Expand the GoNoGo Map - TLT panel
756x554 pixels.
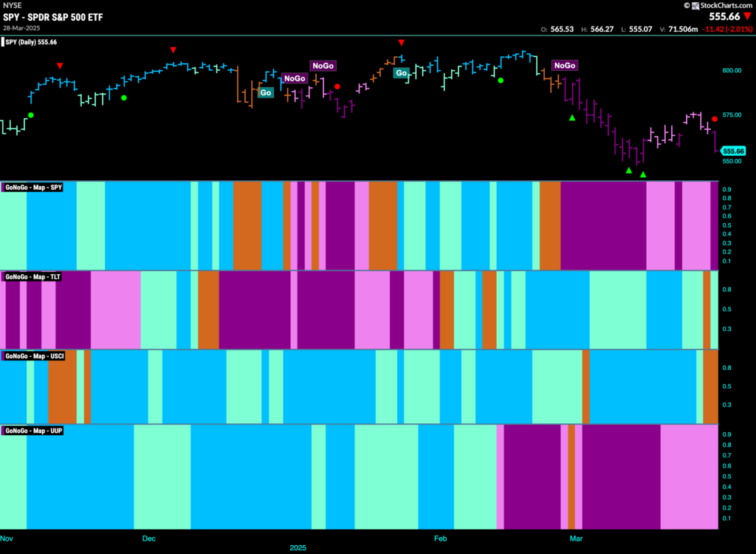[33, 276]
